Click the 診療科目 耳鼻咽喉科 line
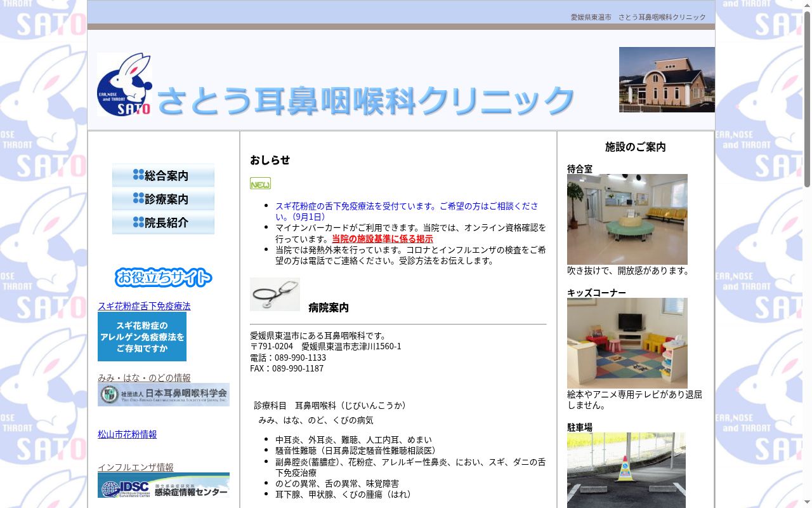This screenshot has width=812, height=508. [x=330, y=405]
